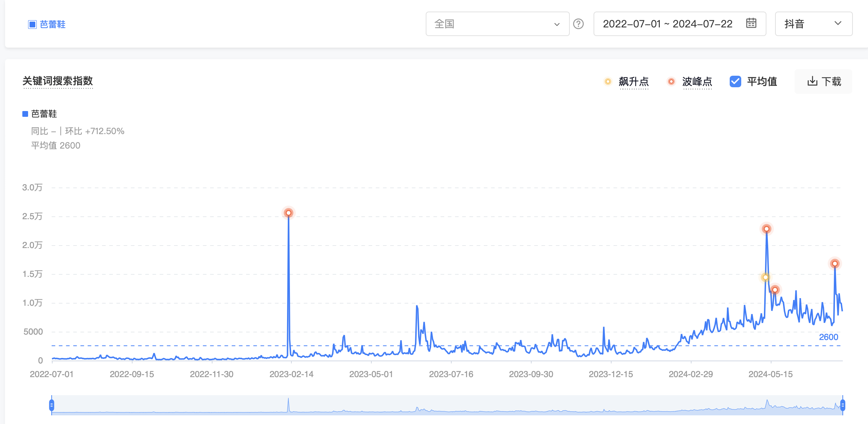Click the download arrow icon
The height and width of the screenshot is (424, 868).
click(x=812, y=81)
